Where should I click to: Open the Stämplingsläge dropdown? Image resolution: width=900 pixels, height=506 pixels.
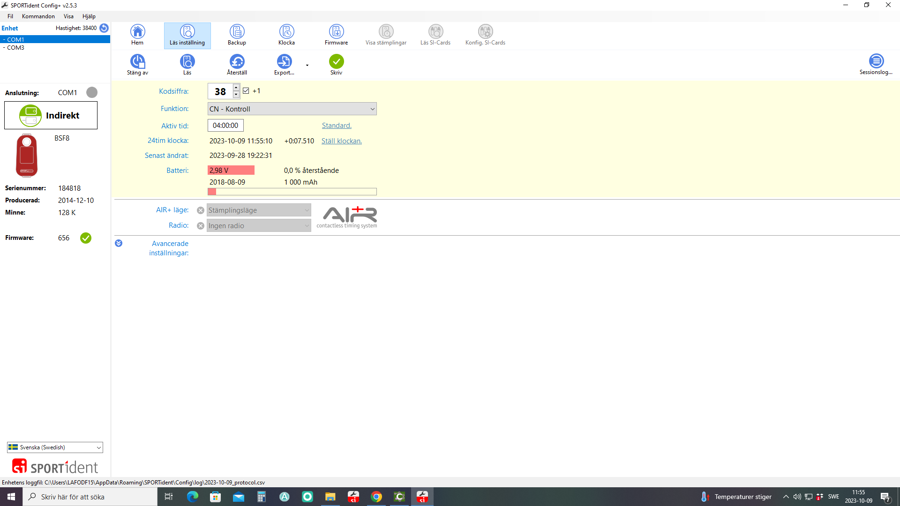258,211
